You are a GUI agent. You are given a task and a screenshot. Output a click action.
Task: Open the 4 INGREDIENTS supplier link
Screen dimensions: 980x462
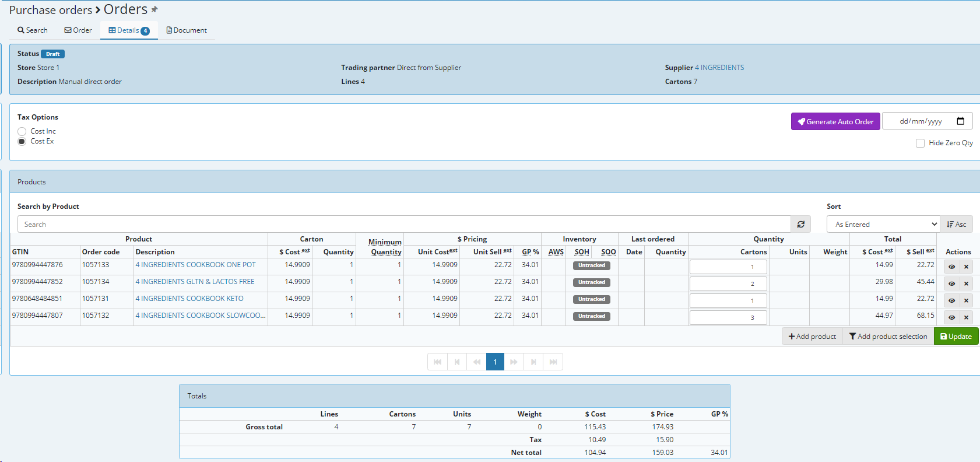[x=719, y=68]
